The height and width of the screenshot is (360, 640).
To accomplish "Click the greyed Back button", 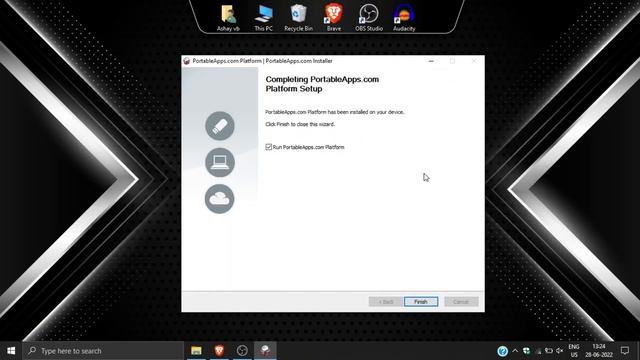I will point(386,302).
